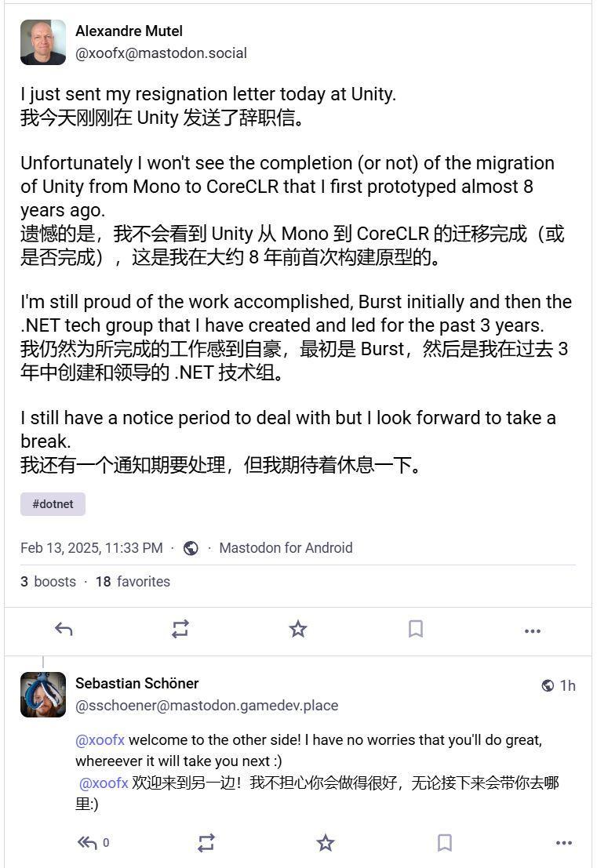The height and width of the screenshot is (868, 597).
Task: Open the #dotnet hashtag
Action: click(53, 504)
